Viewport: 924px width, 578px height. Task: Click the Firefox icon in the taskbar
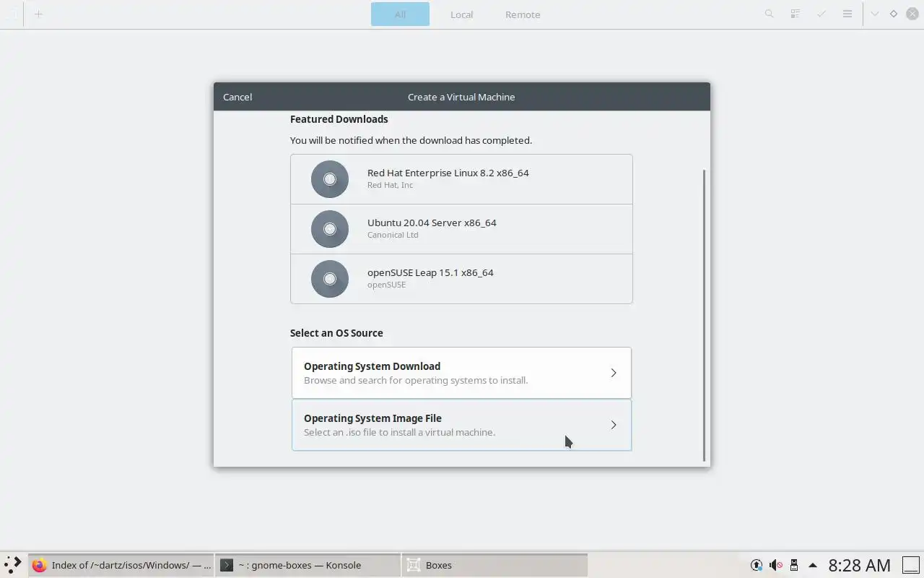pyautogui.click(x=39, y=565)
